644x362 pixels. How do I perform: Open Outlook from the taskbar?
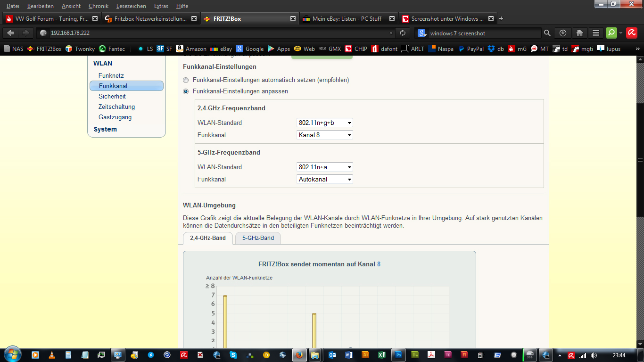[332, 354]
